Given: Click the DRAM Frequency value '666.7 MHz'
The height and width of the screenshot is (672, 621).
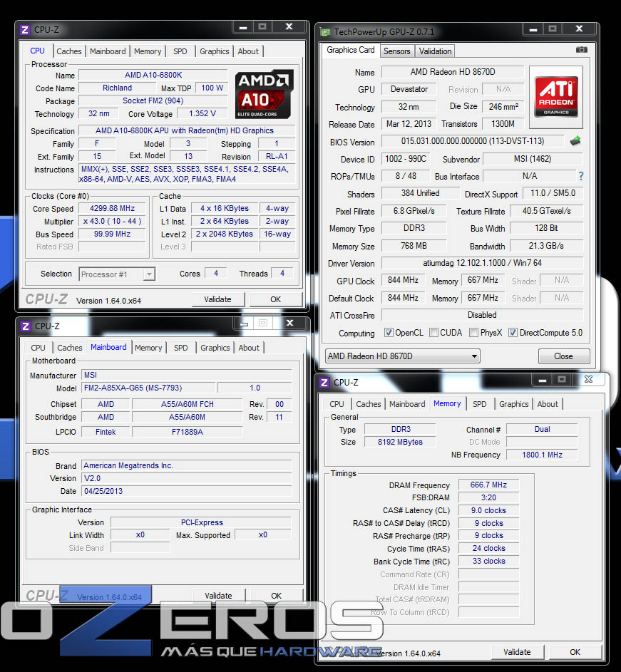Looking at the screenshot, I should (x=488, y=485).
